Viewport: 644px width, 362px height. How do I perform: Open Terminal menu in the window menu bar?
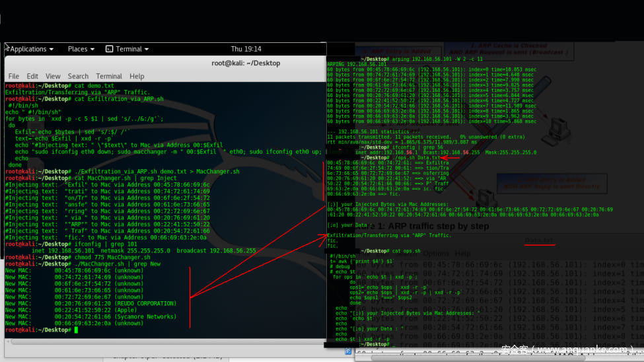[109, 76]
